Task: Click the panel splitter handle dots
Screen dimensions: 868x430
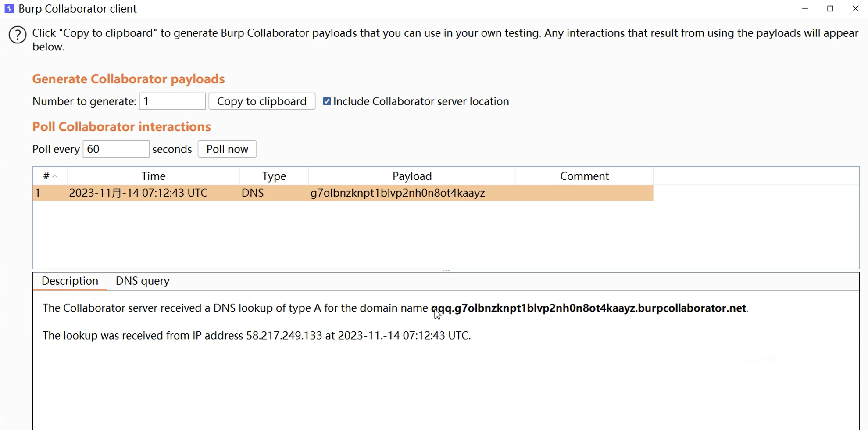Action: [446, 271]
